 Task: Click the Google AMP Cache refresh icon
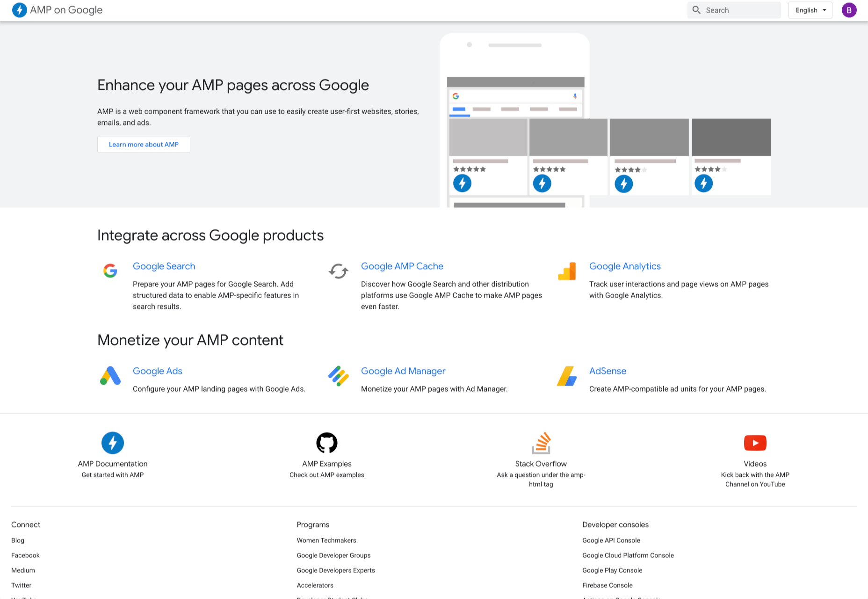click(339, 270)
